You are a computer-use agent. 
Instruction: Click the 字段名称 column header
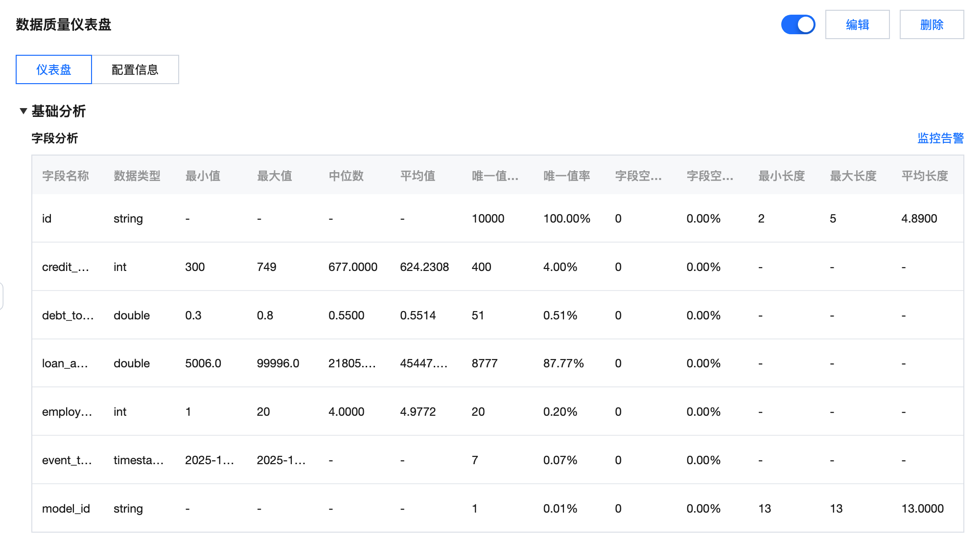tap(66, 176)
